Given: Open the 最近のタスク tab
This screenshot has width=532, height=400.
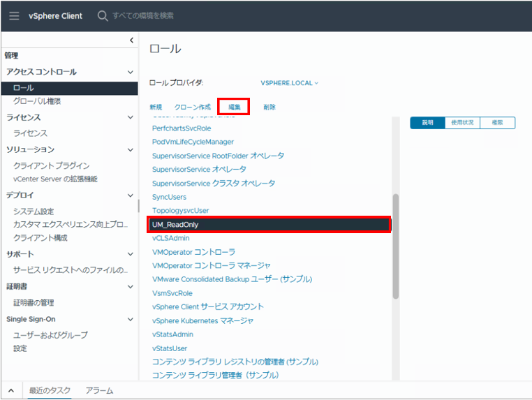Looking at the screenshot, I should [x=50, y=390].
